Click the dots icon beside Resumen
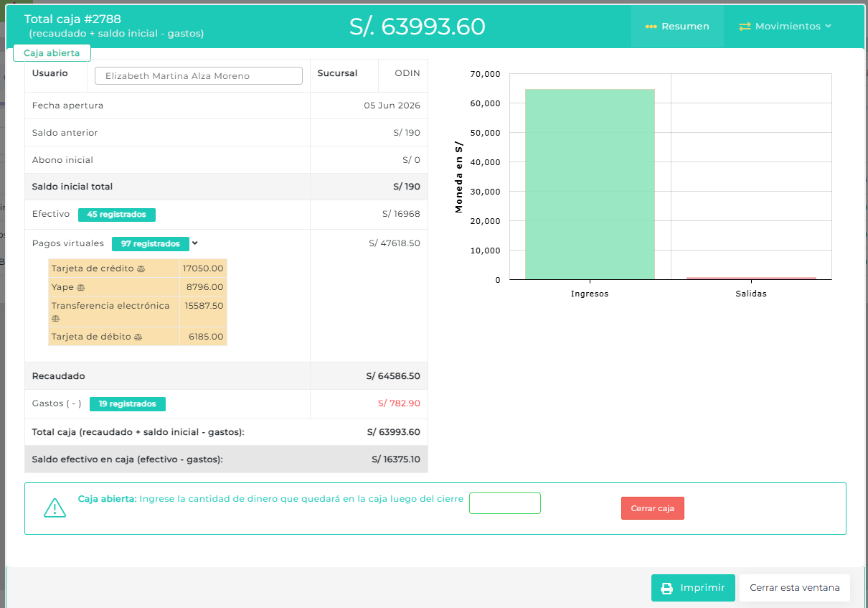 coord(651,27)
